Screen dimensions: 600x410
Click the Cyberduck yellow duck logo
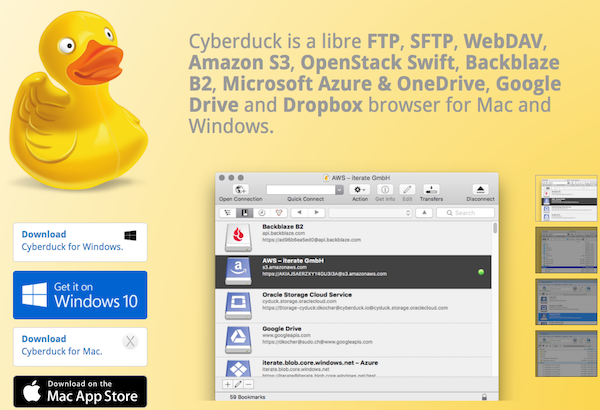tap(77, 100)
